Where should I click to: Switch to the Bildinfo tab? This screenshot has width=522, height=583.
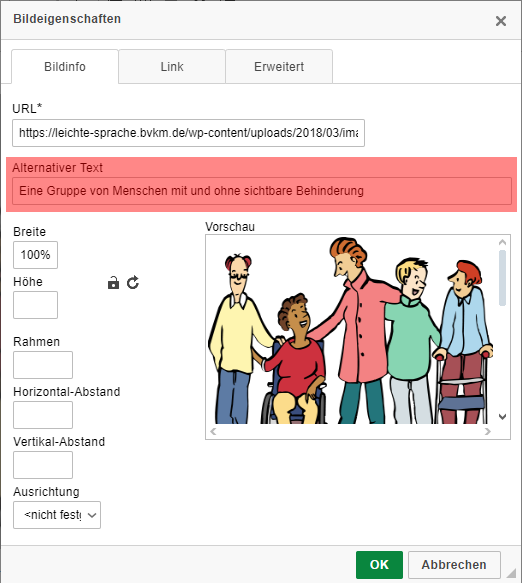tap(65, 67)
